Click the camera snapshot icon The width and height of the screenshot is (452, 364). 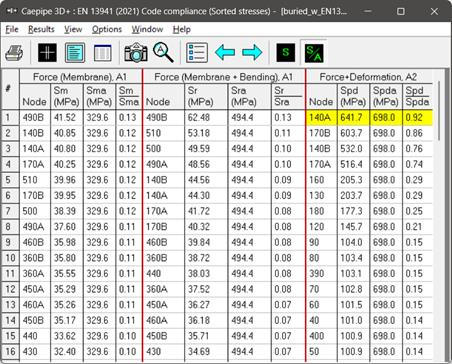click(x=136, y=53)
